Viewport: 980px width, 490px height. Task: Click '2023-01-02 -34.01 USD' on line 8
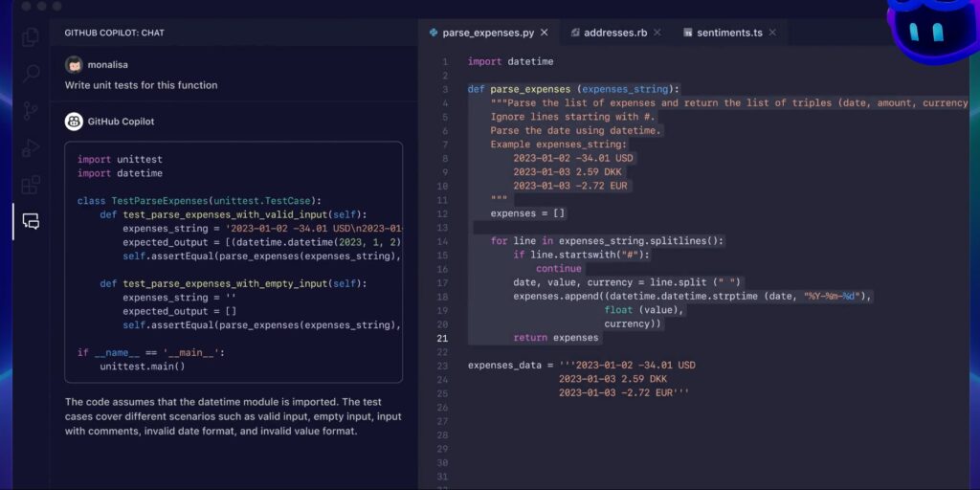573,158
